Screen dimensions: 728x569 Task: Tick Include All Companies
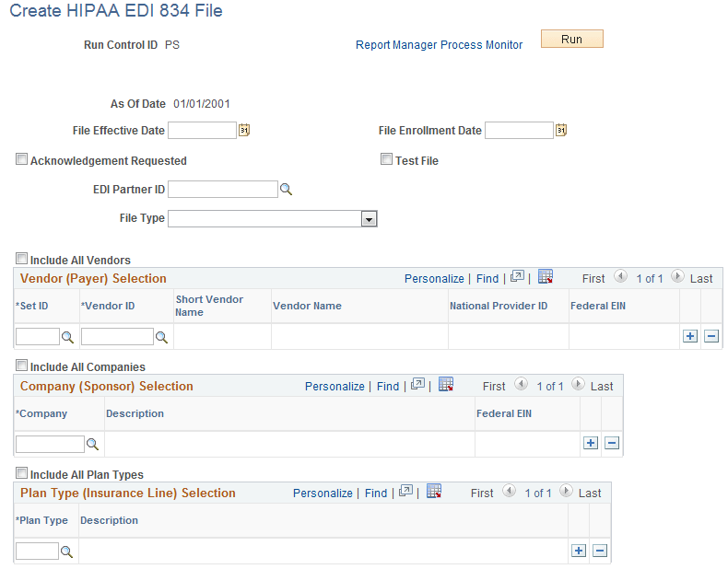point(21,366)
